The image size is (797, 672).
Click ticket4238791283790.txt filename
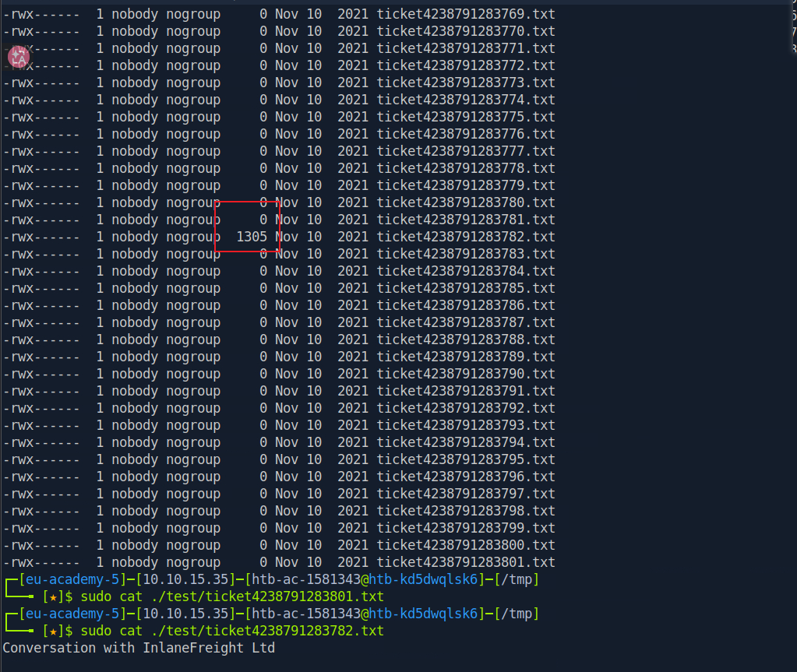[x=466, y=374]
